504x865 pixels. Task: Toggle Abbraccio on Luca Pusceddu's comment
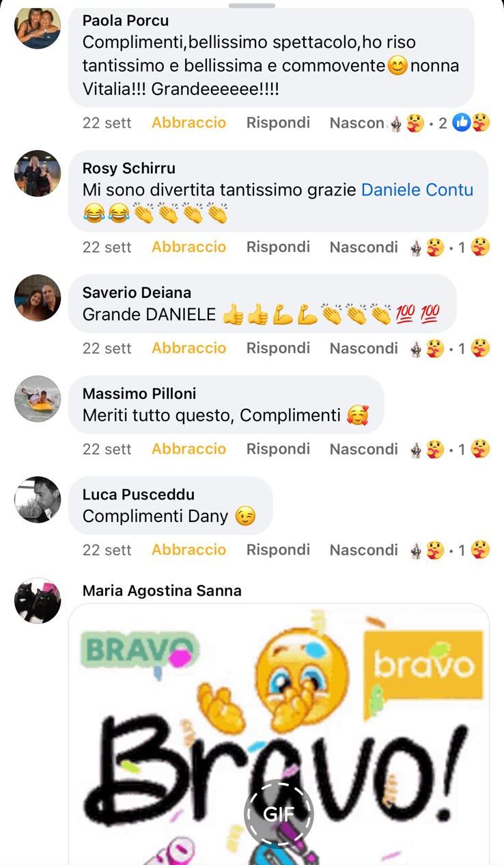coord(188,550)
